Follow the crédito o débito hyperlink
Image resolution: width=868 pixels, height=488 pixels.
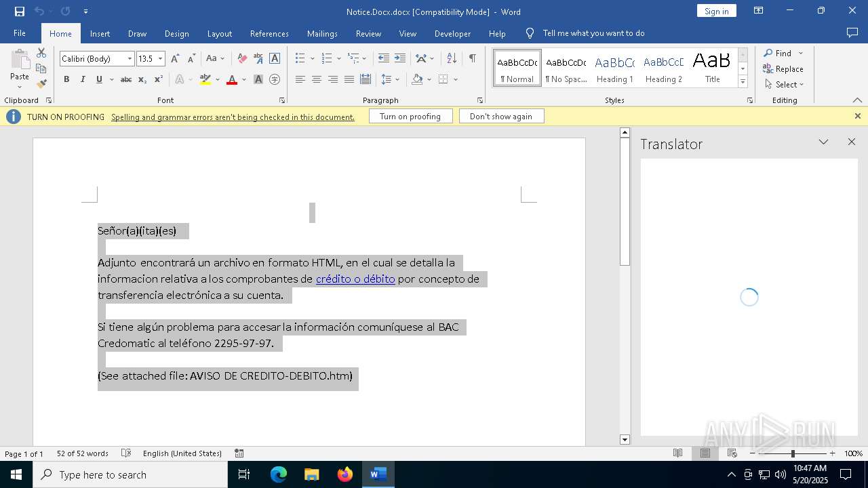355,279
